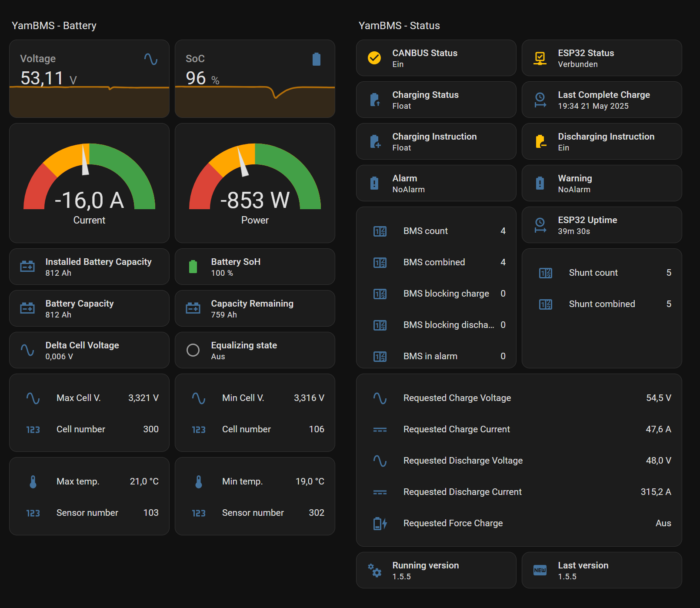Click the Battery SoH green battery icon

click(x=193, y=267)
